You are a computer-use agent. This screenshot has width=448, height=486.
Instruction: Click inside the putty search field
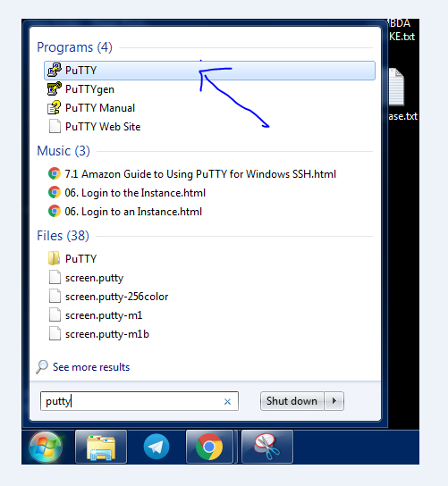[139, 401]
